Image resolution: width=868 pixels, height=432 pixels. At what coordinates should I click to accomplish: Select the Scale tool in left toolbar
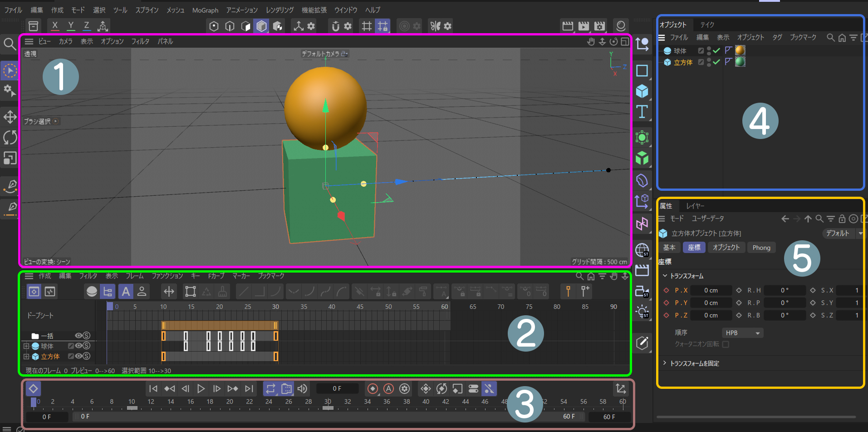point(10,158)
